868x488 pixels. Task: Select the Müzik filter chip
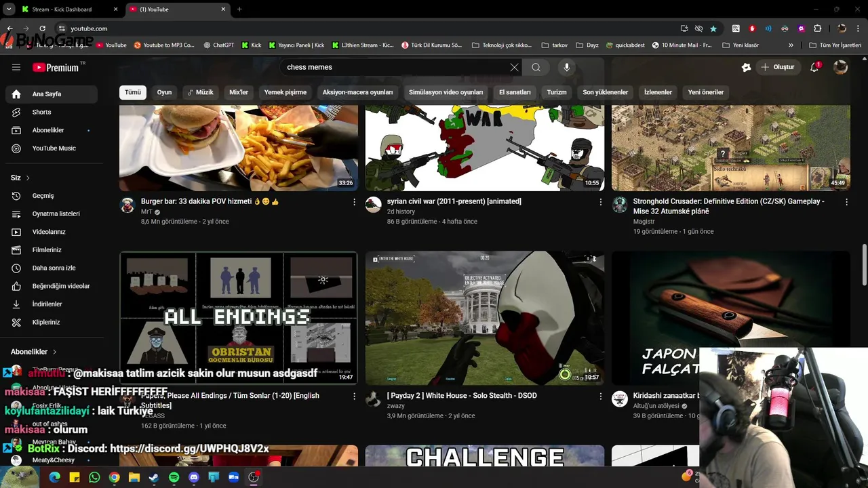coord(200,92)
